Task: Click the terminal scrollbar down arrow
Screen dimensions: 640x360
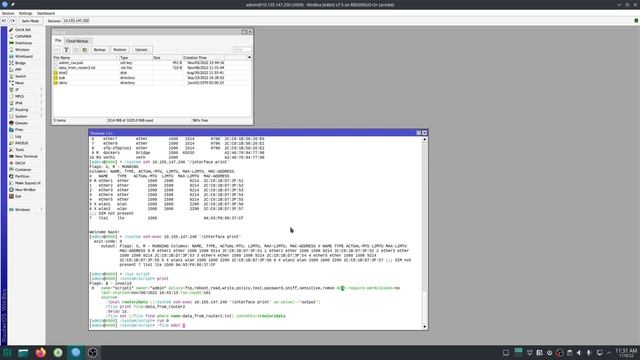Action: [x=424, y=327]
